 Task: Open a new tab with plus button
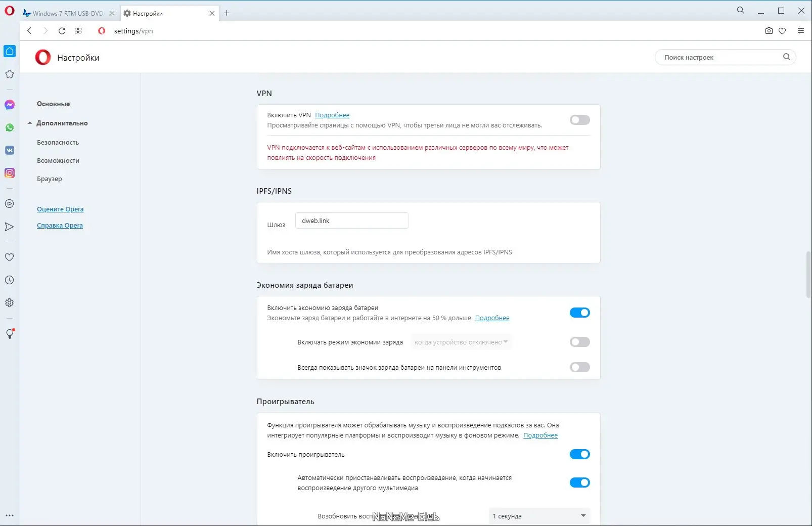(227, 13)
